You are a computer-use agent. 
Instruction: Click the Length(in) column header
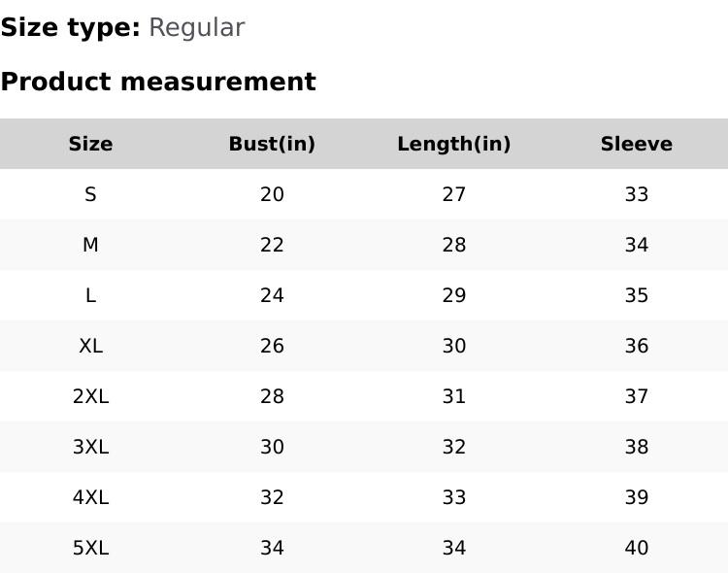pos(453,144)
